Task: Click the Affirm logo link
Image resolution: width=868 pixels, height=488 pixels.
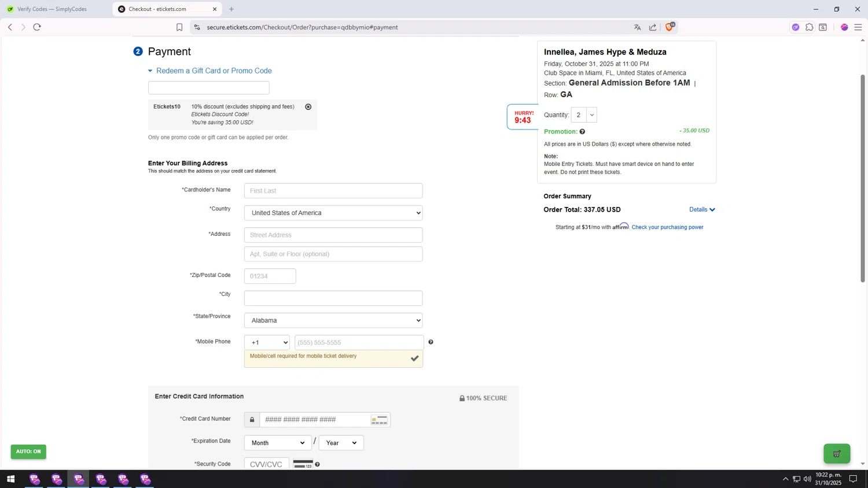Action: [620, 226]
